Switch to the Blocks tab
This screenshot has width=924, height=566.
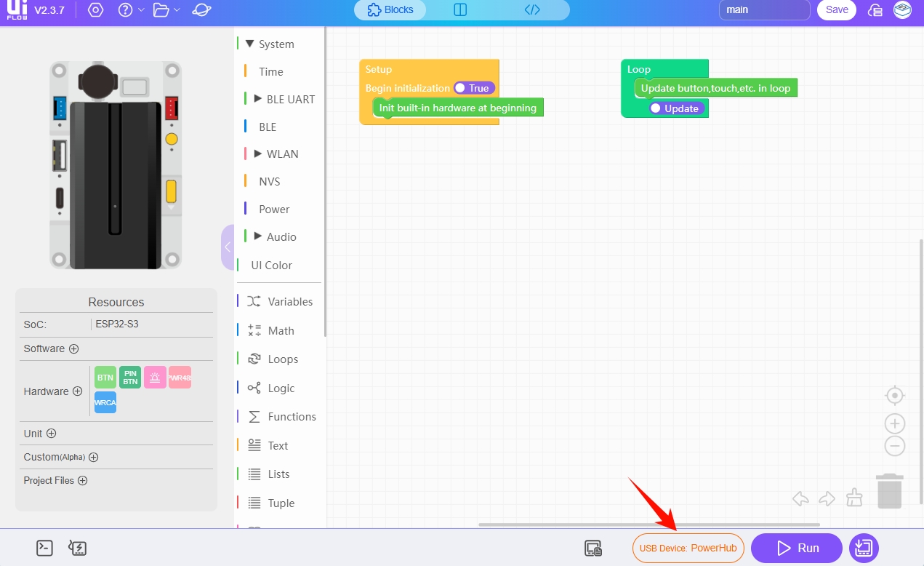coord(390,10)
